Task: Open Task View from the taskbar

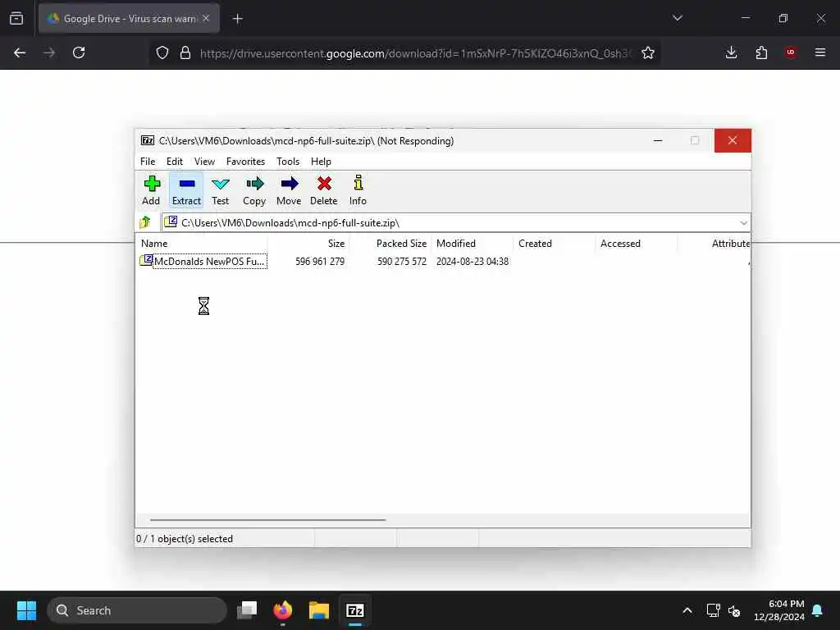Action: coord(247,610)
